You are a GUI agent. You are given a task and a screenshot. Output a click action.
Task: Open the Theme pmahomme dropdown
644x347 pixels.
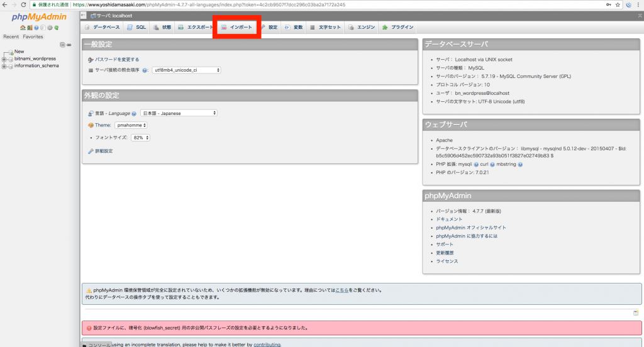click(x=131, y=125)
